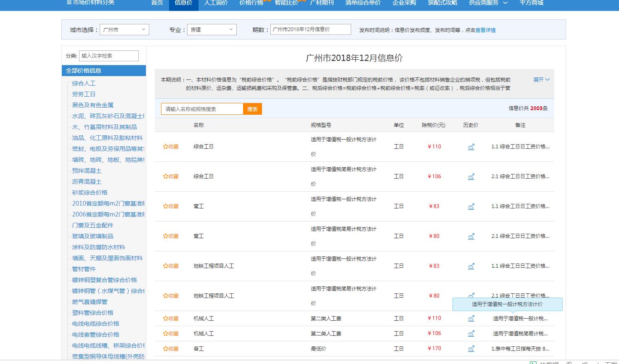The width and height of the screenshot is (619, 364).
Task: Select 预拌混凝土 category
Action: pyautogui.click(x=87, y=171)
